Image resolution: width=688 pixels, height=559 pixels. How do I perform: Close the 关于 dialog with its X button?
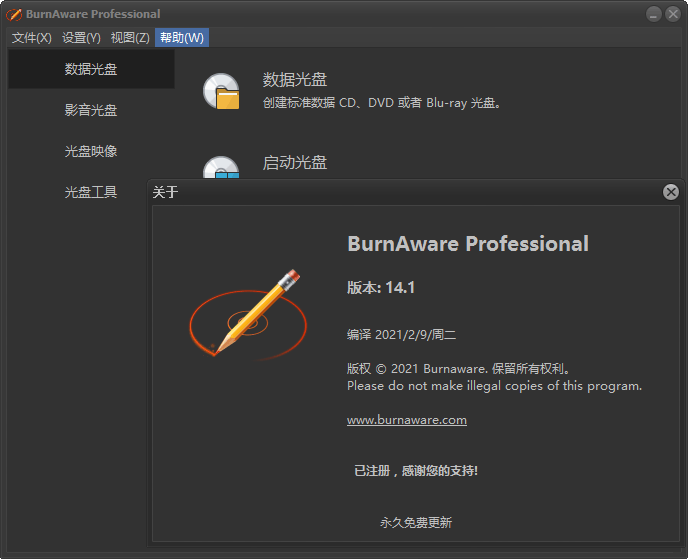[x=671, y=192]
